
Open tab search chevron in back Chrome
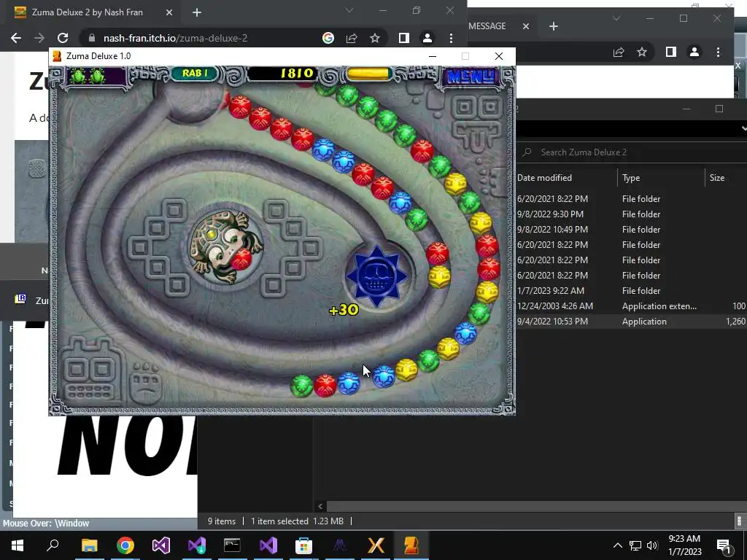click(x=616, y=18)
